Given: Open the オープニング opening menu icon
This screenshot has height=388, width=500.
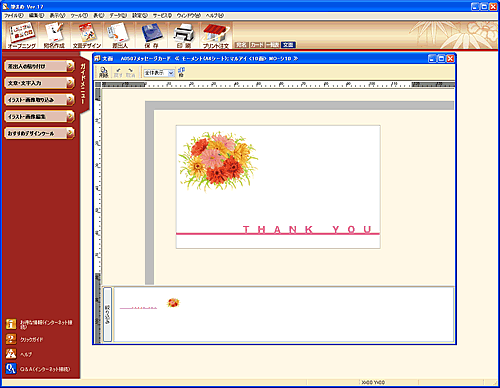Looking at the screenshot, I should [21, 35].
